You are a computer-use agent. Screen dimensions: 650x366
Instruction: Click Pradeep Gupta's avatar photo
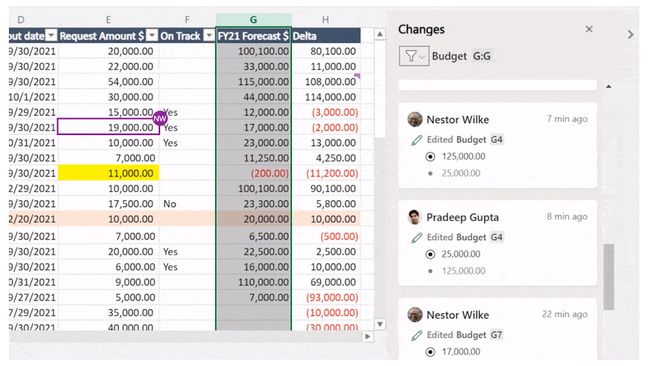point(415,217)
